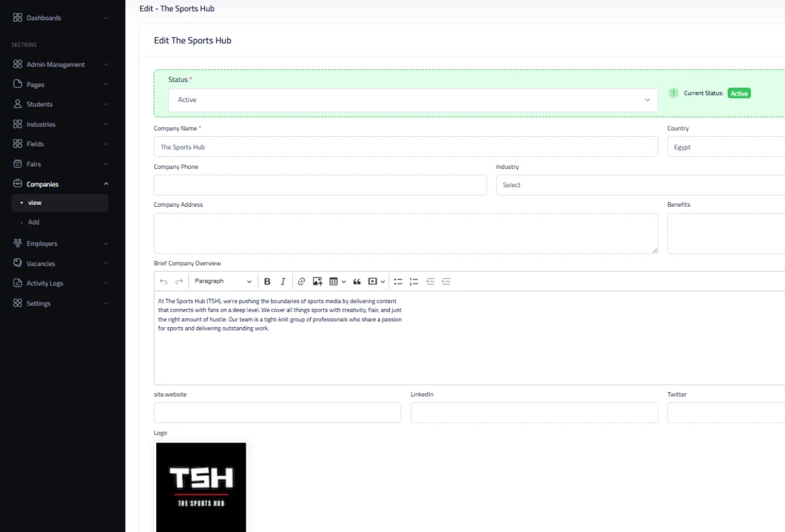Click the upload image icon
Image resolution: width=785 pixels, height=532 pixels.
pyautogui.click(x=317, y=281)
